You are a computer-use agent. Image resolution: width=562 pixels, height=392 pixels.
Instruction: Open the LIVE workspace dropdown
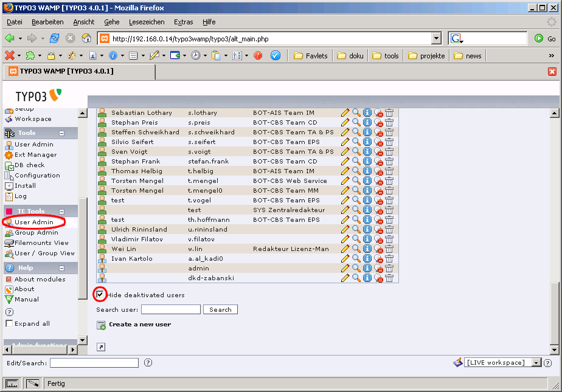tap(536, 363)
